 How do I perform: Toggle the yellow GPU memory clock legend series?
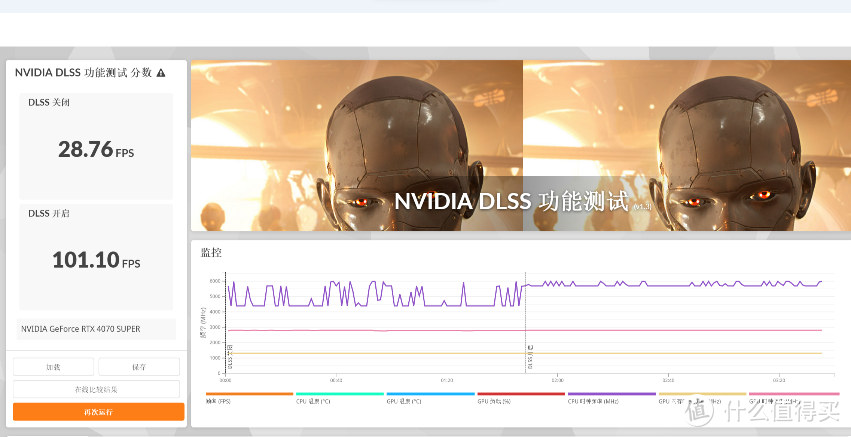click(x=702, y=398)
